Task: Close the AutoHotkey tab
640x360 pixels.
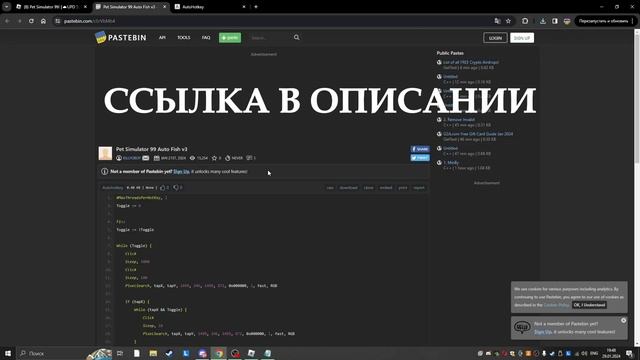Action: (x=244, y=7)
